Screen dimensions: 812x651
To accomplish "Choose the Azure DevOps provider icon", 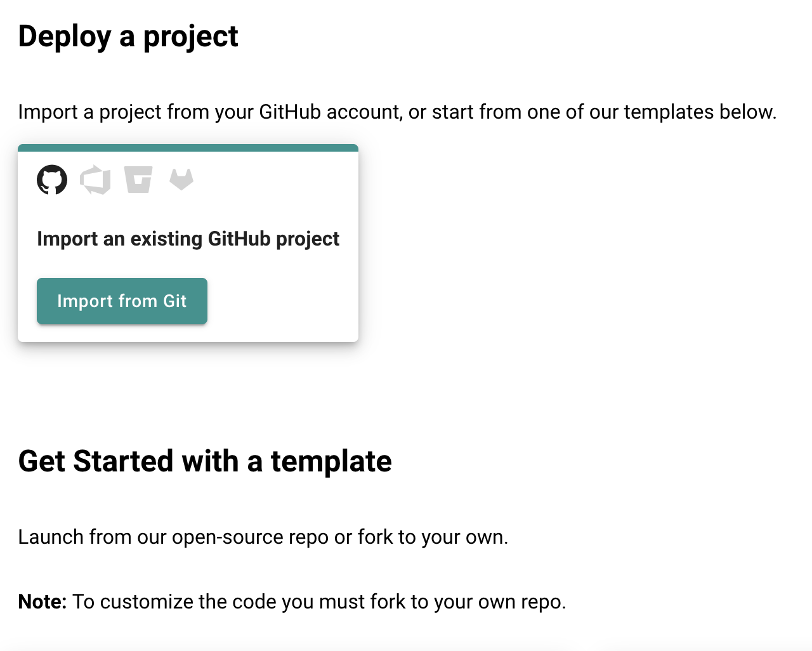I will coord(95,180).
